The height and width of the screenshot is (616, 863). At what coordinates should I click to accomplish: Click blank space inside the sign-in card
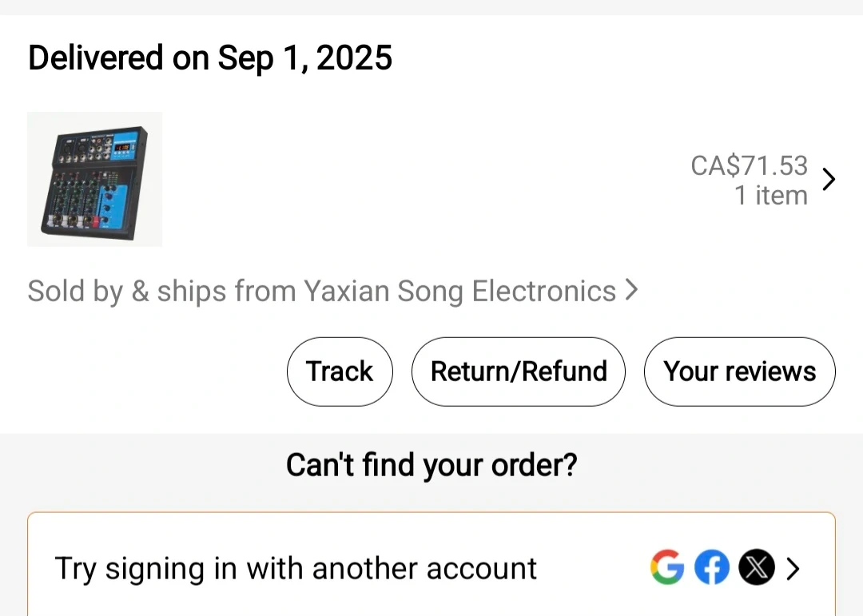click(x=591, y=568)
